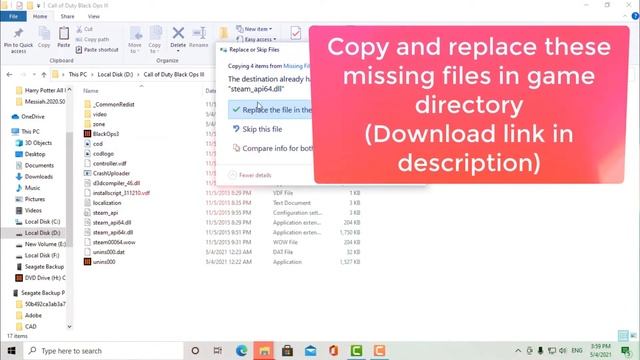Collapse with Fewer details
Screen dimensions: 640x360
250,175
